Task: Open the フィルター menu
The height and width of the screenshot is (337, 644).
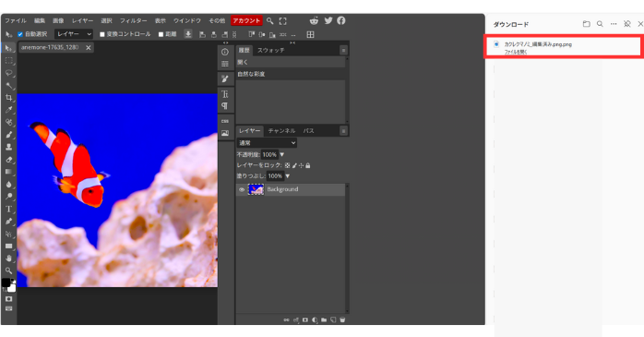Action: tap(133, 20)
